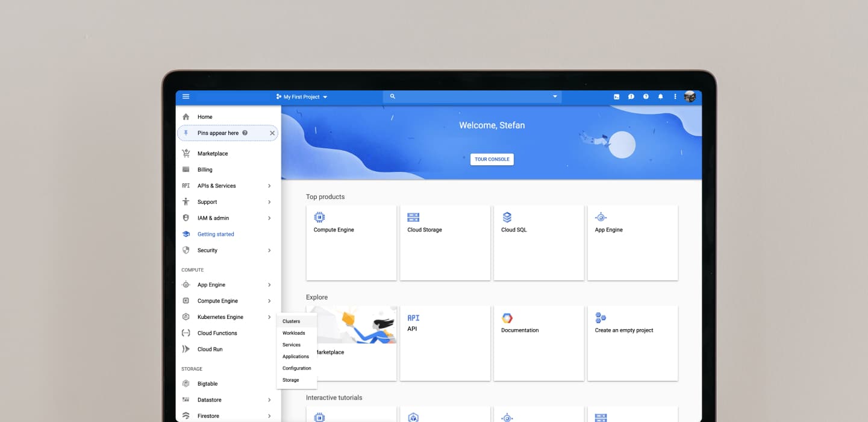
Task: Open the three-dot settings menu
Action: point(675,96)
